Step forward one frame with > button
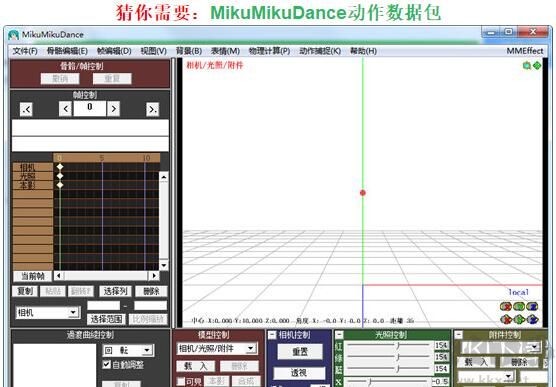The height and width of the screenshot is (387, 556). click(x=113, y=109)
